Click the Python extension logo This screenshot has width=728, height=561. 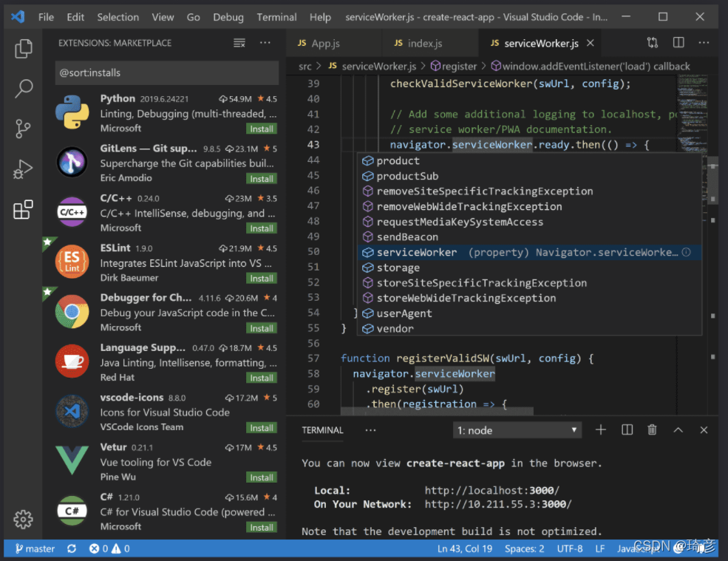click(x=72, y=112)
